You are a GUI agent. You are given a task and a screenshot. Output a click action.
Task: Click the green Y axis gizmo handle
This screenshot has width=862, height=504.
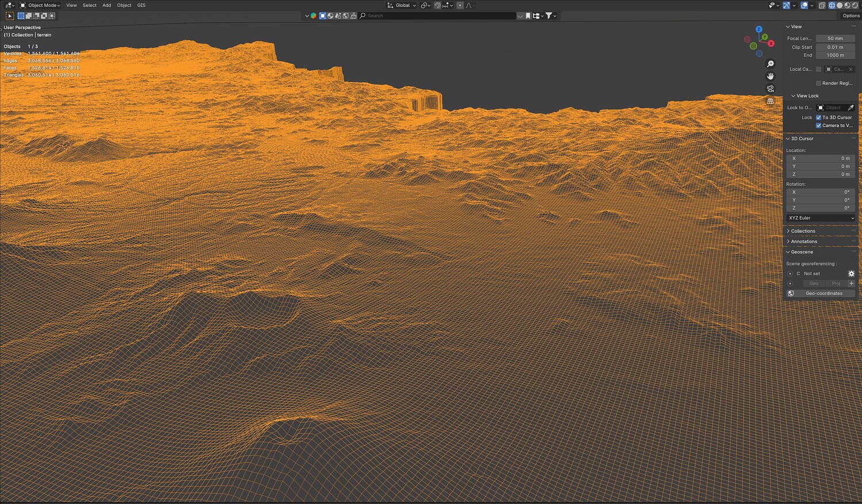(x=765, y=37)
